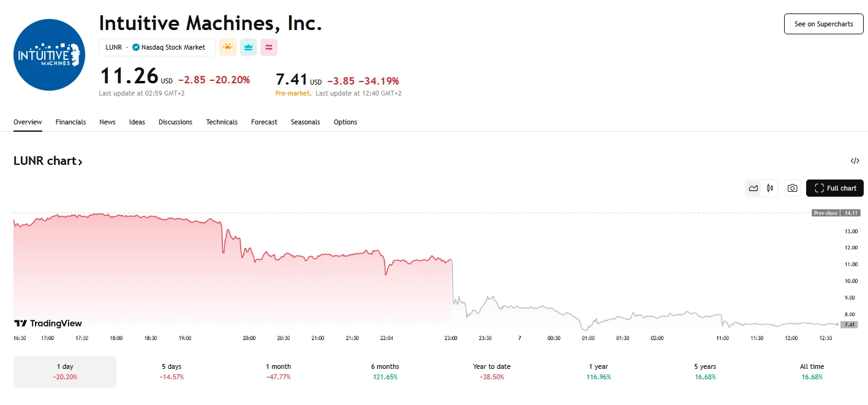Click the embed code icon
The image size is (868, 405).
(855, 161)
